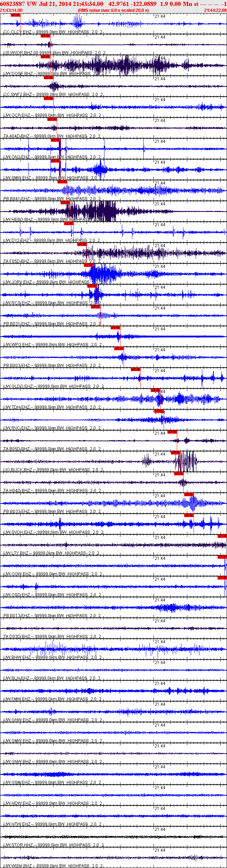Click the red pick marker on the TA.F05D trace
Image resolution: width=227 pixels, height=868 pixels.
[82, 244]
